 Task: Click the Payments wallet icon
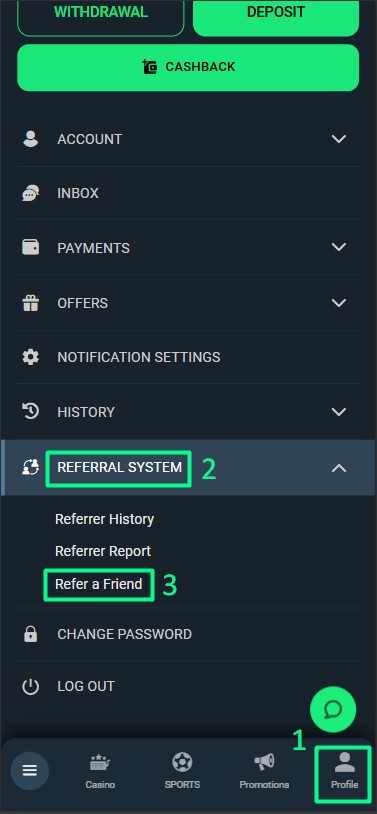point(31,247)
